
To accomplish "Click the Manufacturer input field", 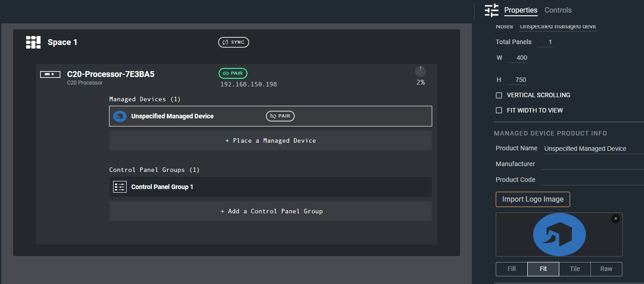I will (x=592, y=164).
